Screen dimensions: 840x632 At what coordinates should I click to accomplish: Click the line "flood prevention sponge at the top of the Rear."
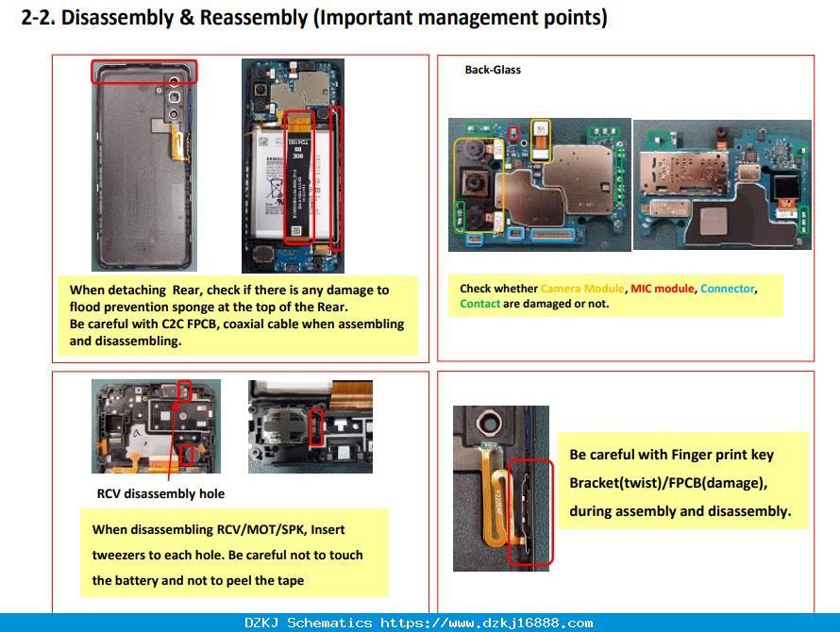coord(209,307)
